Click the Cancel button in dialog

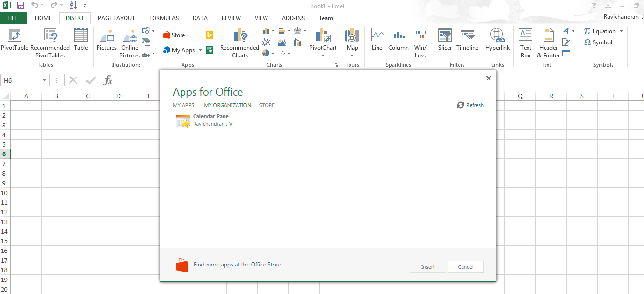point(465,267)
